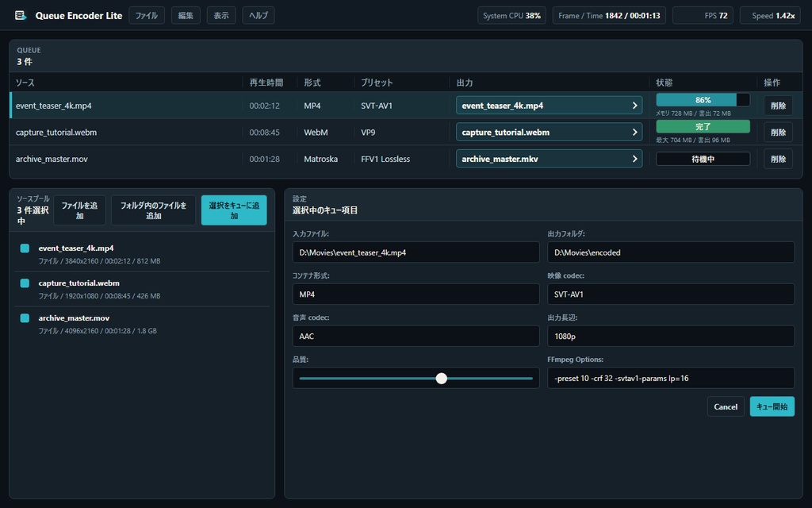Click the Frame / Time status readout
The width and height of the screenshot is (812, 508).
pos(609,16)
